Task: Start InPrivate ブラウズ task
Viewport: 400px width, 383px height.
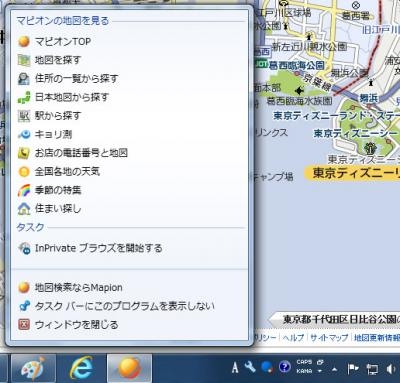Action: point(130,248)
